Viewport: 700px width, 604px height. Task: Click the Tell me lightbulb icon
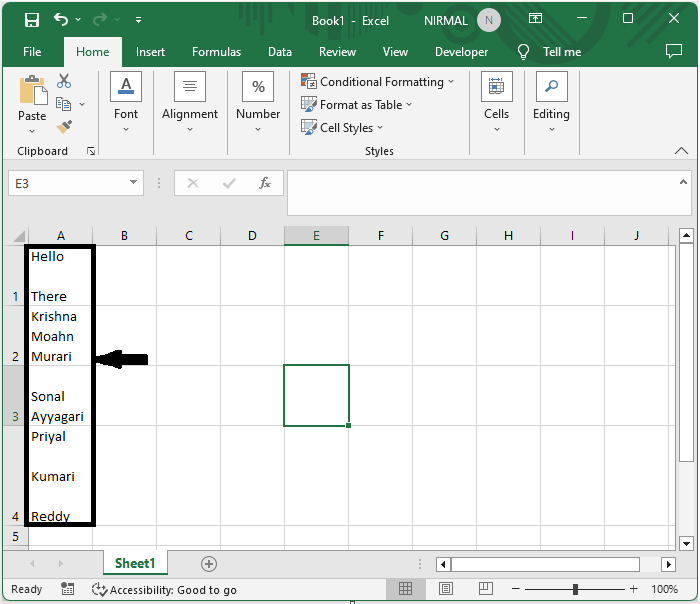tap(523, 52)
